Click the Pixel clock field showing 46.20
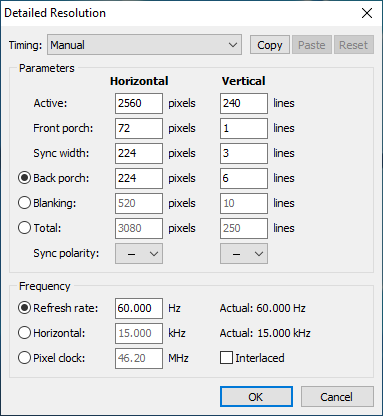 point(139,358)
